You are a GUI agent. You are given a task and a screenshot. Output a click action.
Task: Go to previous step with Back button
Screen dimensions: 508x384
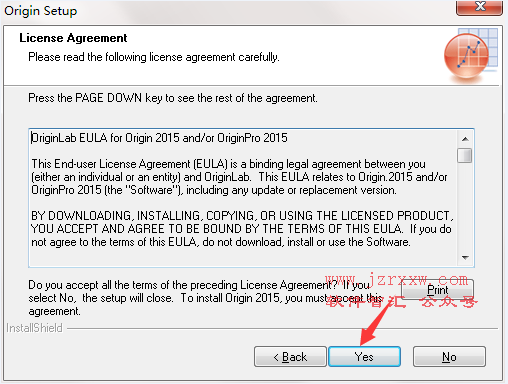coord(290,356)
